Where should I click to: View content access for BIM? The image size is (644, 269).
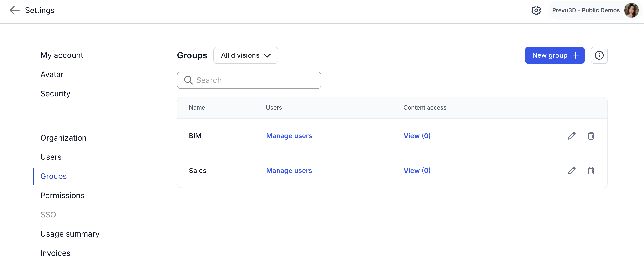tap(417, 136)
